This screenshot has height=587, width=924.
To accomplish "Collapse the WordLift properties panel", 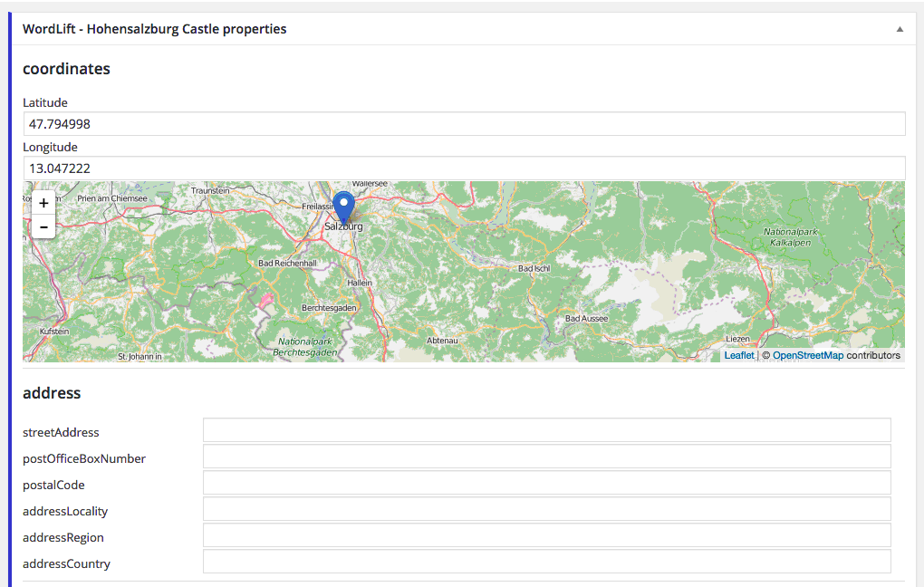I will [900, 29].
